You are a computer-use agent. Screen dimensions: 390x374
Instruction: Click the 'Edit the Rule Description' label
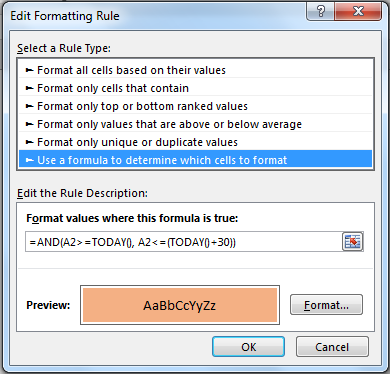click(x=82, y=193)
